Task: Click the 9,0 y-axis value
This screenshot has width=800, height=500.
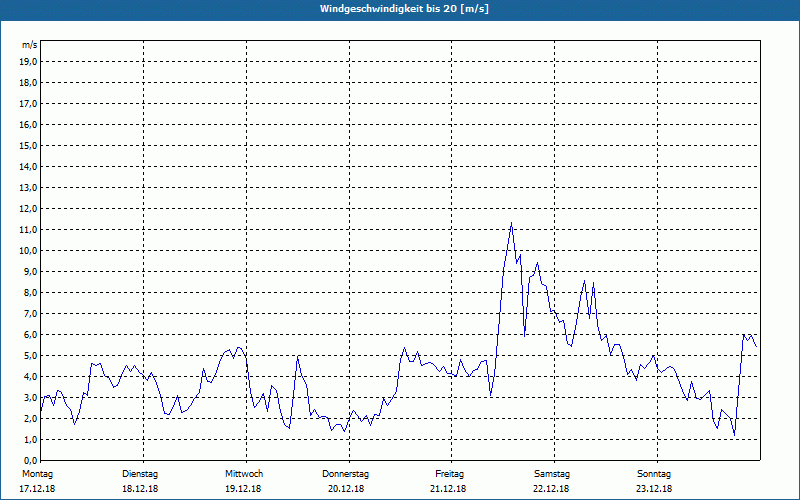Action: pos(30,271)
